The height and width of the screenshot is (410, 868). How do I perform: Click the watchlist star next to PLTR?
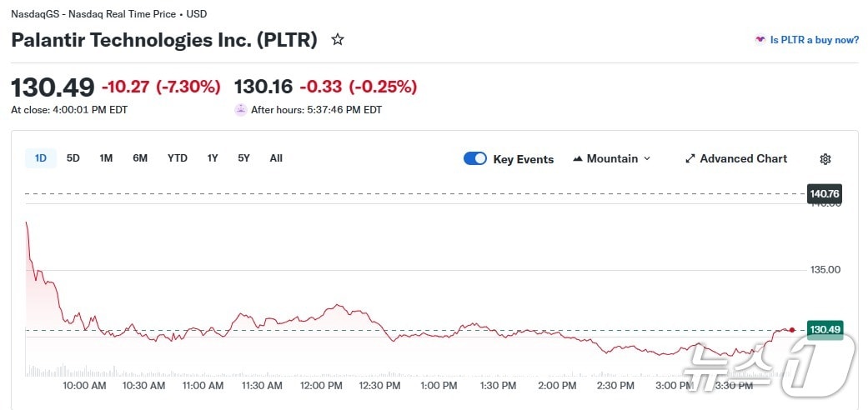tap(338, 40)
